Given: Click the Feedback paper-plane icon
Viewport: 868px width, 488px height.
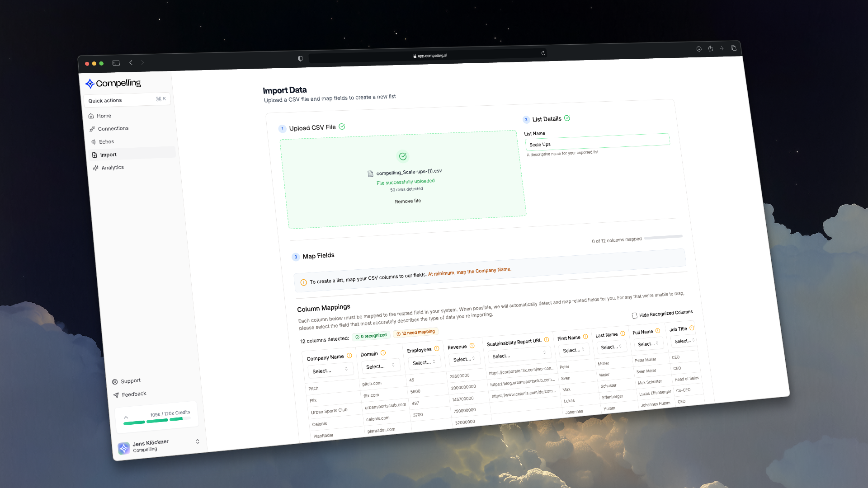Looking at the screenshot, I should 116,395.
